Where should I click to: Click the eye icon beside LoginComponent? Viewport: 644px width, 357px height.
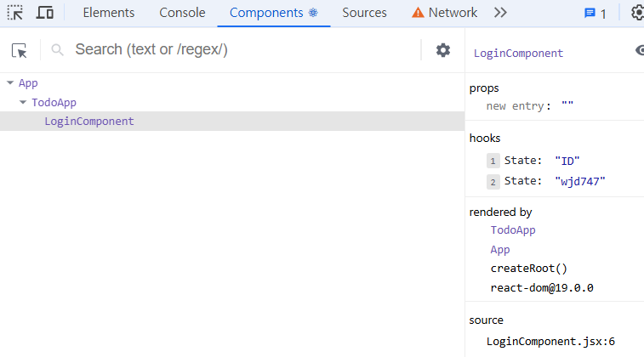(640, 51)
